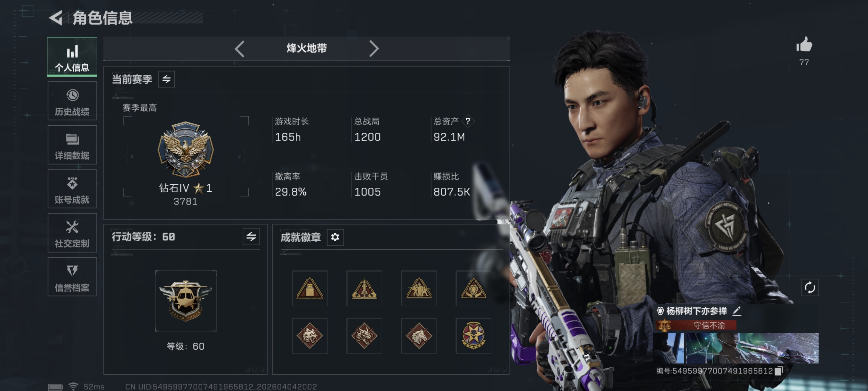This screenshot has width=868, height=391.
Task: Toggle the 当前赛季 season switch button
Action: [166, 79]
